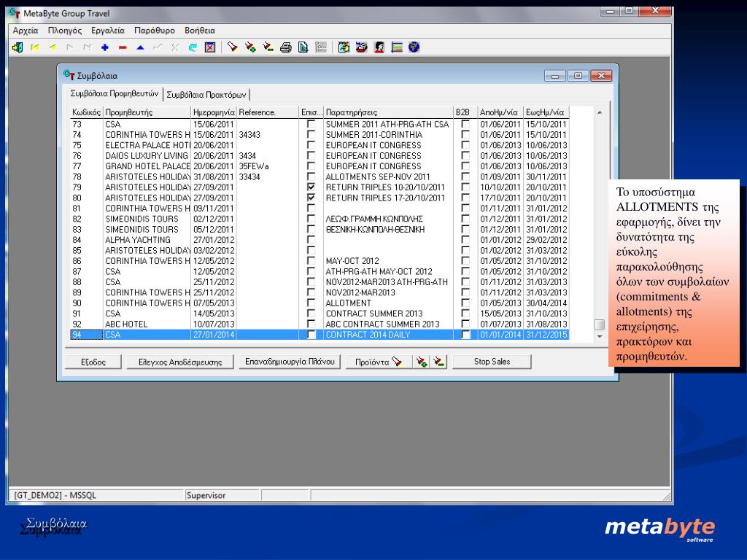
Task: Refresh data with the cyan arrow icon
Action: (193, 47)
